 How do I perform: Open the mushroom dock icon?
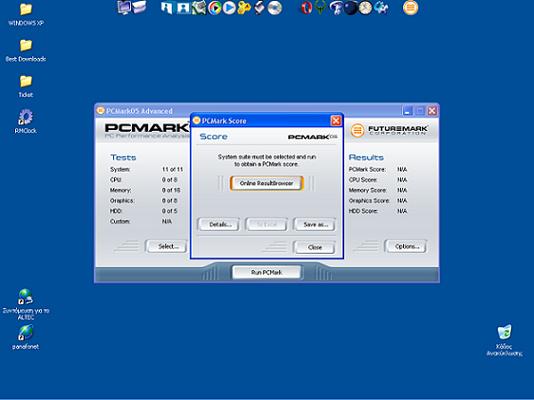point(336,8)
